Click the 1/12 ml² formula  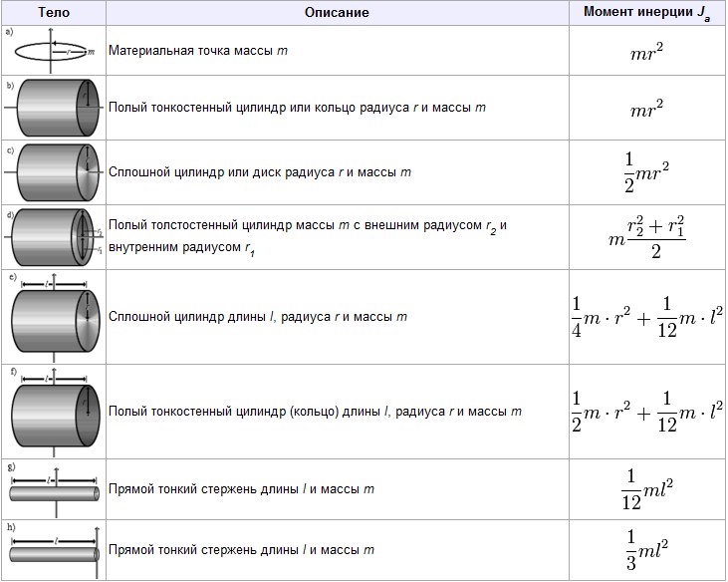647,490
